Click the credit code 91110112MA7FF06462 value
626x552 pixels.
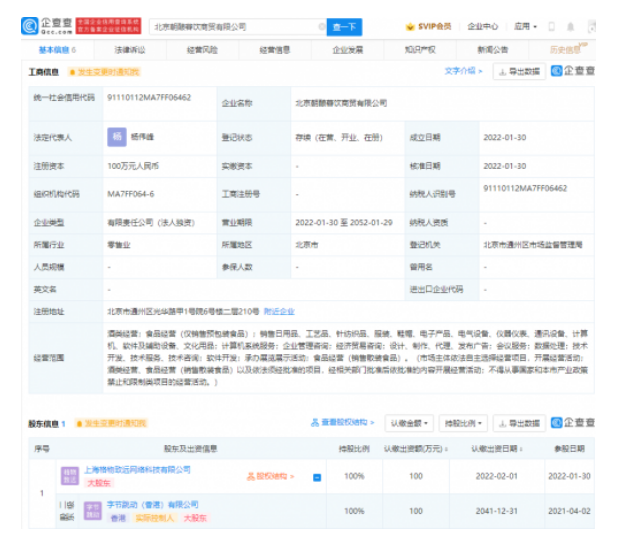[x=149, y=97]
